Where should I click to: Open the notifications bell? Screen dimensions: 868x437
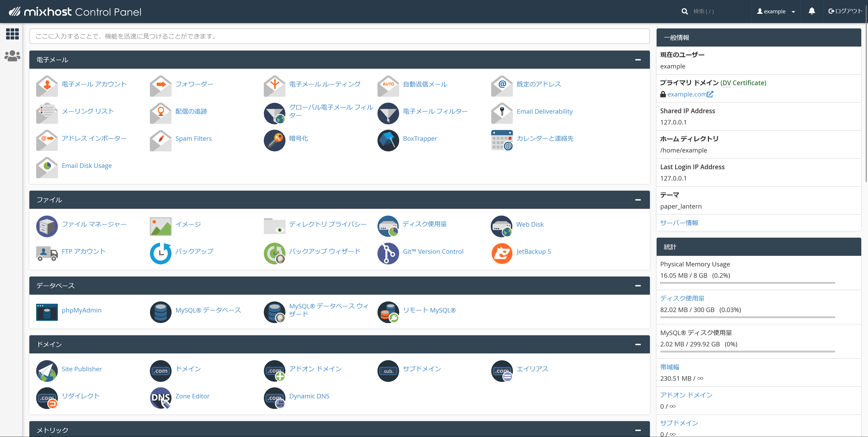(812, 11)
